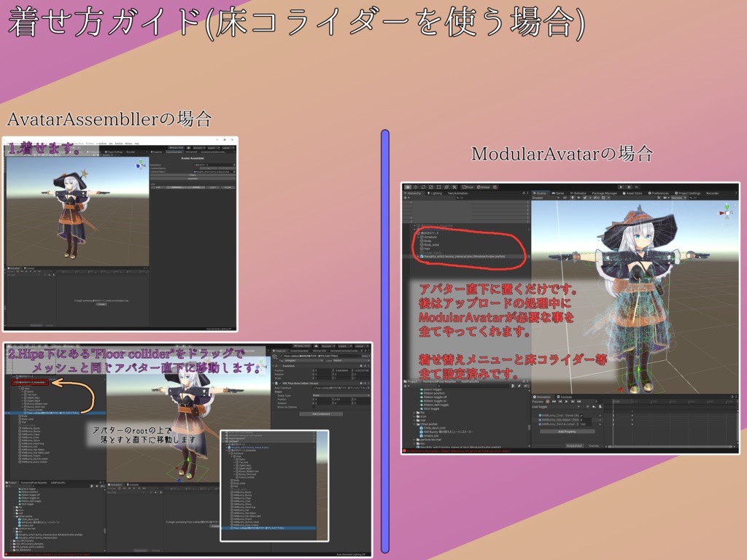
Task: Click the Pause button in ModularAvatar Unity window
Action: pyautogui.click(x=629, y=187)
